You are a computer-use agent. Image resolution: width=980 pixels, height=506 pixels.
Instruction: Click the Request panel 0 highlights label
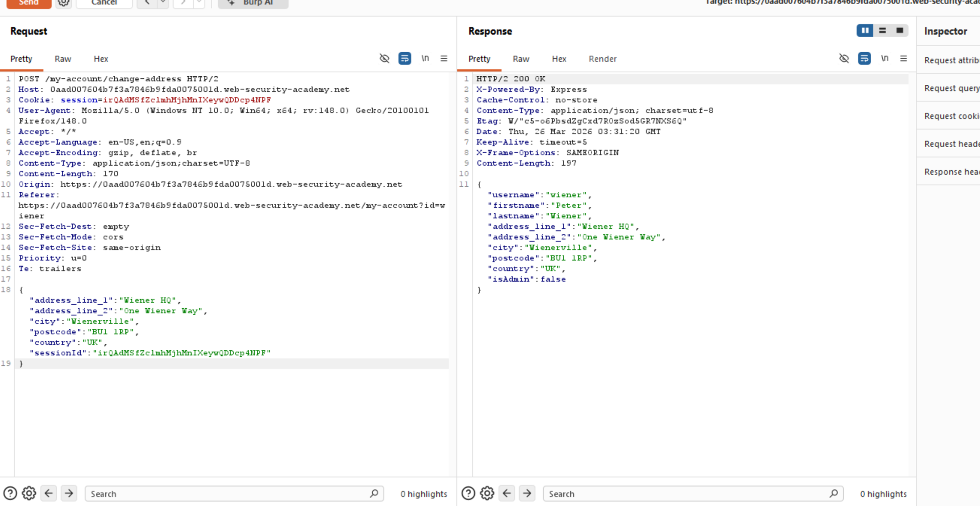tap(424, 494)
